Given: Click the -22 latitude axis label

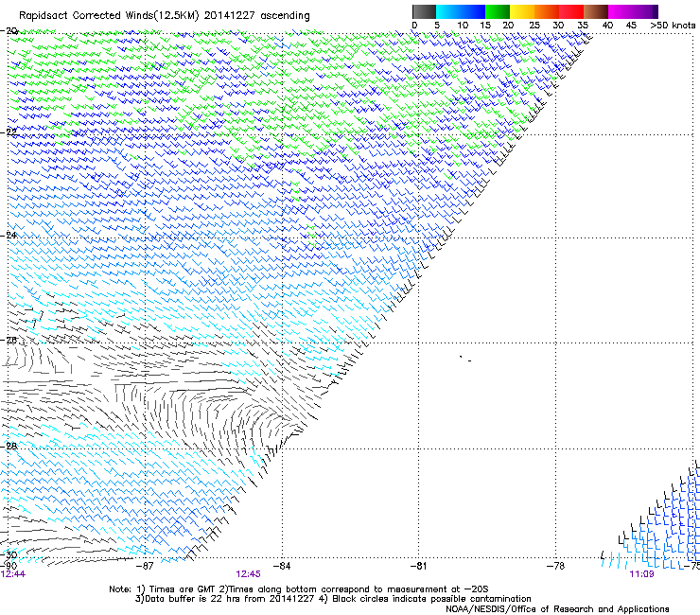Looking at the screenshot, I should coord(9,132).
